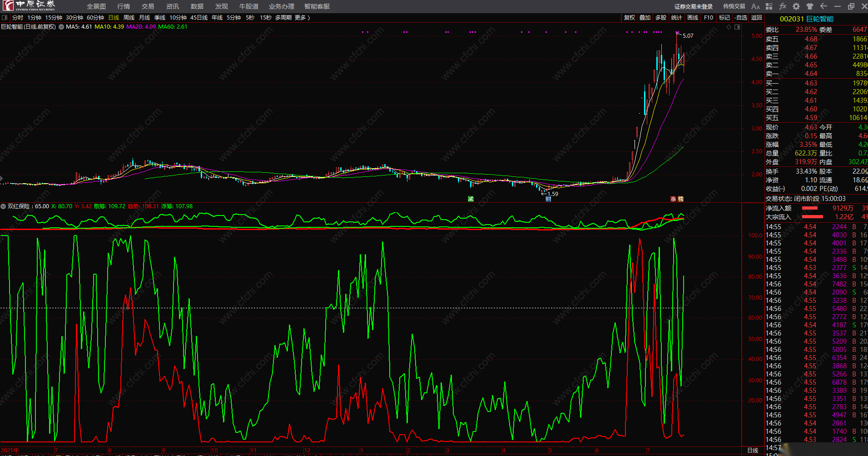Select the 10分钟 period
The image size is (868, 456).
178,18
